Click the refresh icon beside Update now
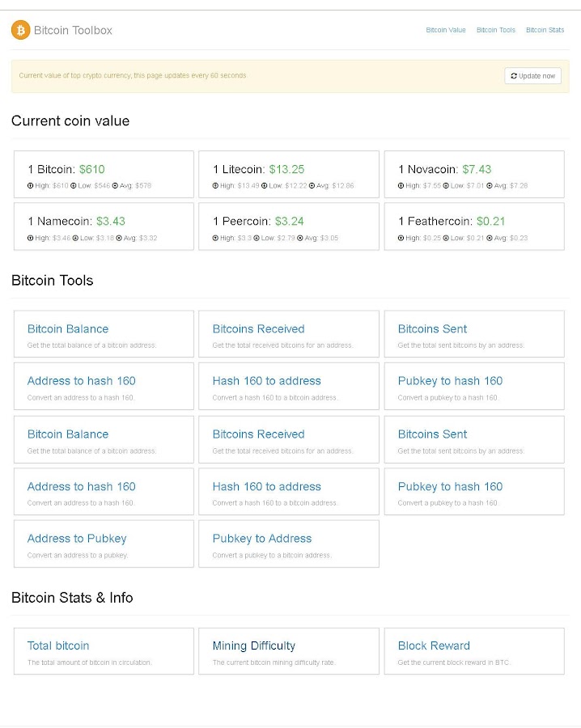This screenshot has height=728, width=581. pos(514,76)
